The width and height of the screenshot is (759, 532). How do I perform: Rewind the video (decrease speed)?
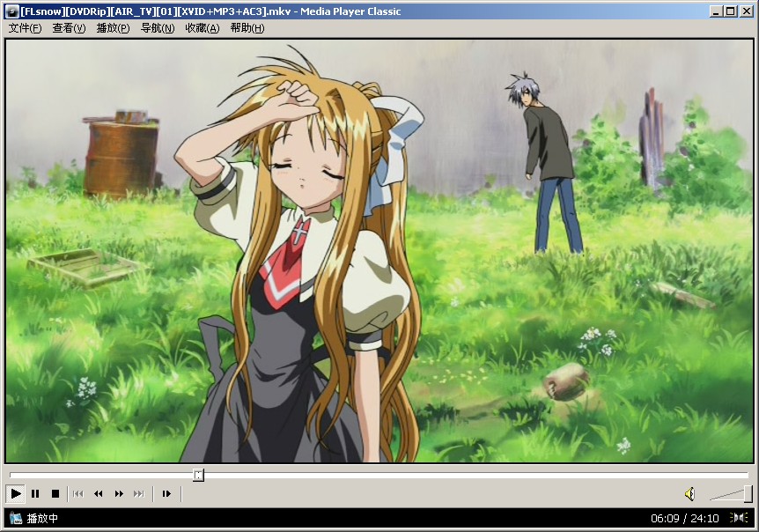click(x=99, y=494)
